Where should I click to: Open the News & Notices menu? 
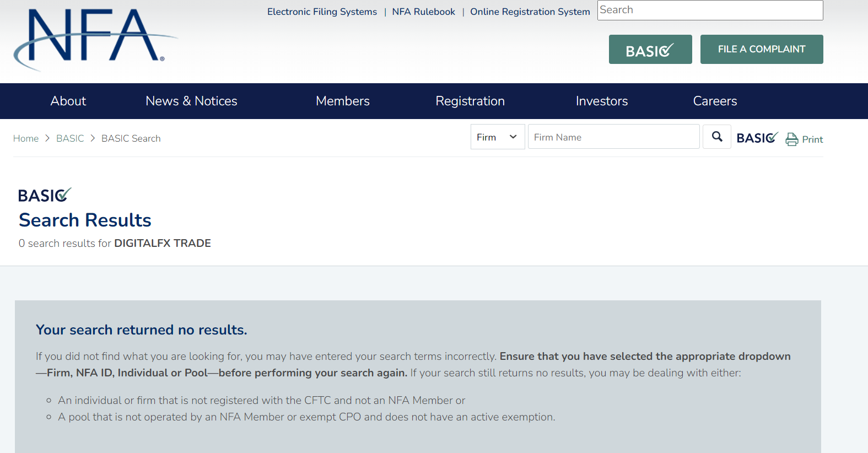(191, 101)
